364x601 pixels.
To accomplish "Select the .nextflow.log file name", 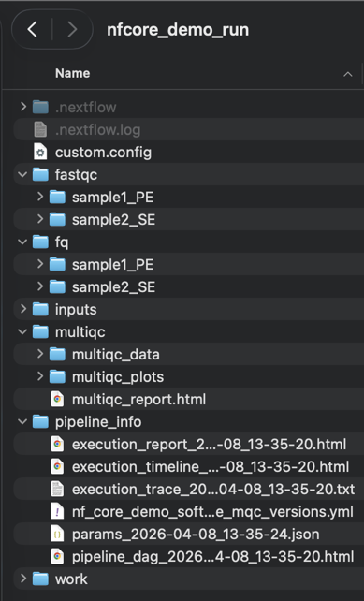I will coord(97,130).
